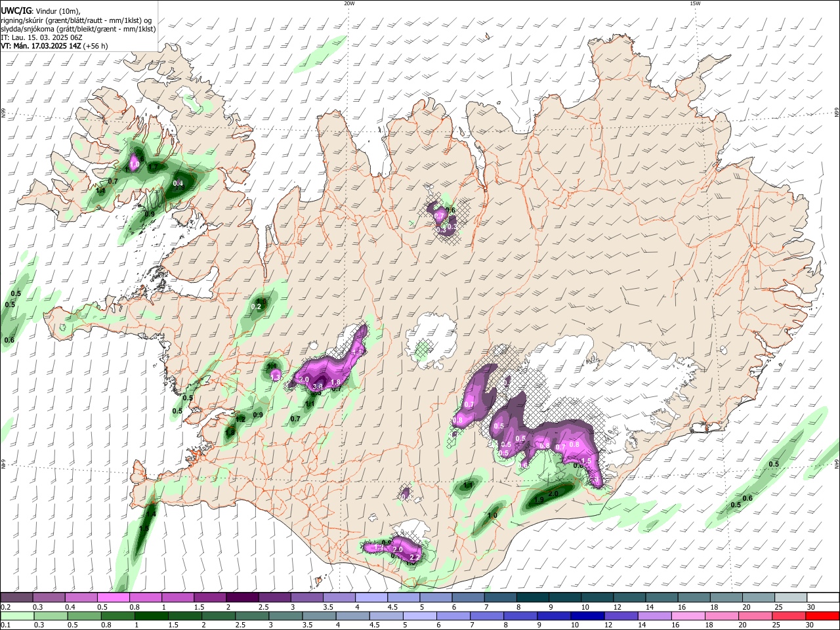Choose the slate blue 6–7 snow swatch
Screen dimensions: 840x630
468,598
